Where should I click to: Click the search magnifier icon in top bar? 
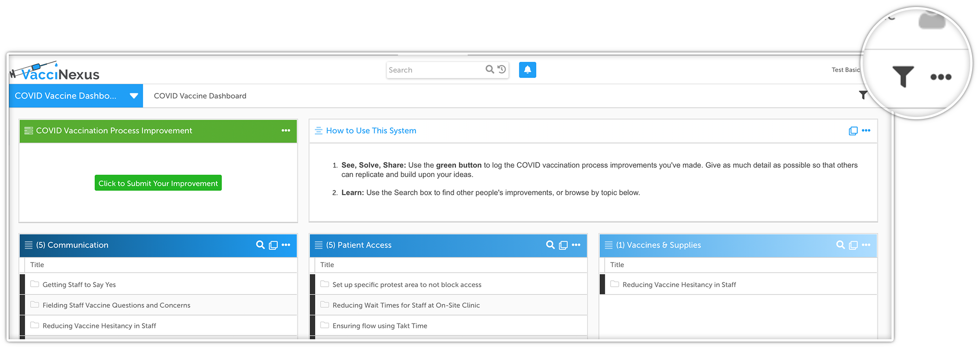click(x=489, y=70)
